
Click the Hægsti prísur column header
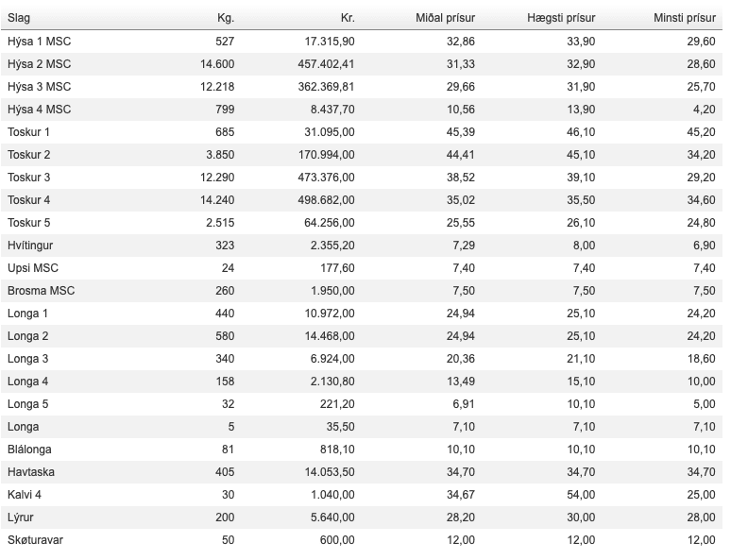(x=560, y=18)
